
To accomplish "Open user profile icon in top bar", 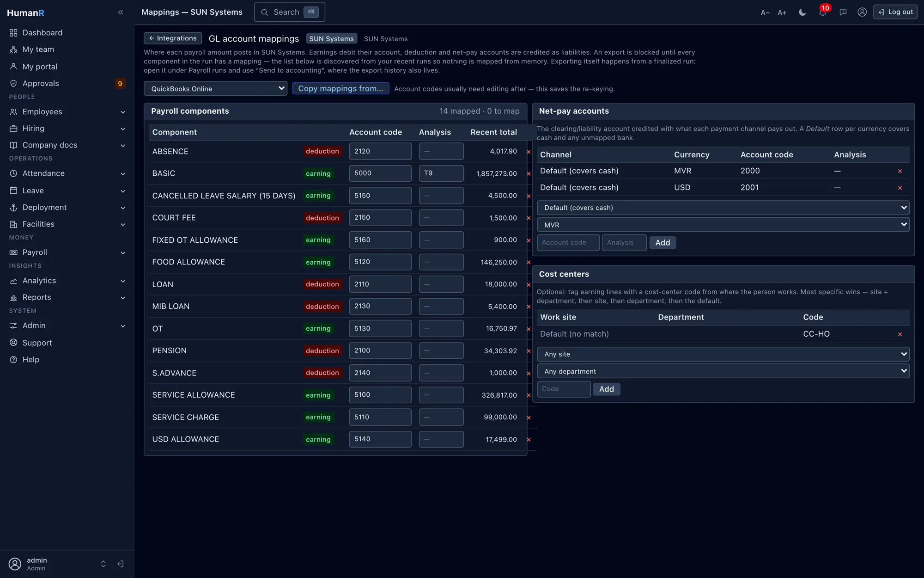I will 862,12.
